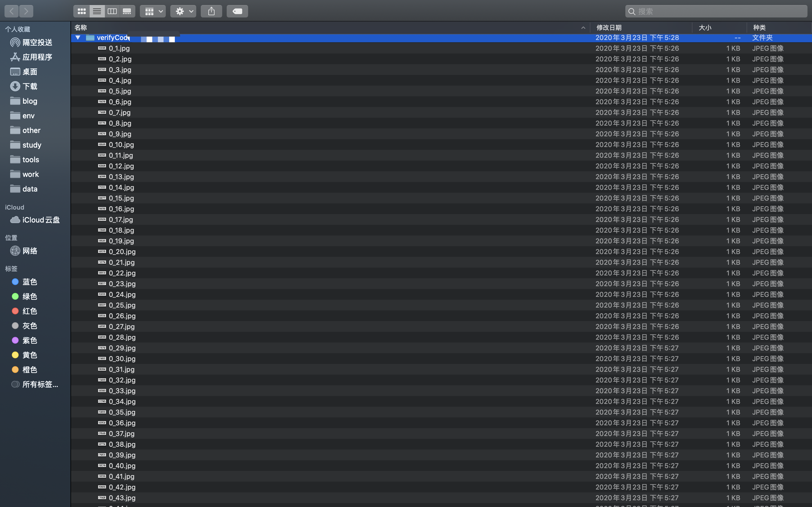
Task: Switch to list view mode
Action: [x=97, y=11]
